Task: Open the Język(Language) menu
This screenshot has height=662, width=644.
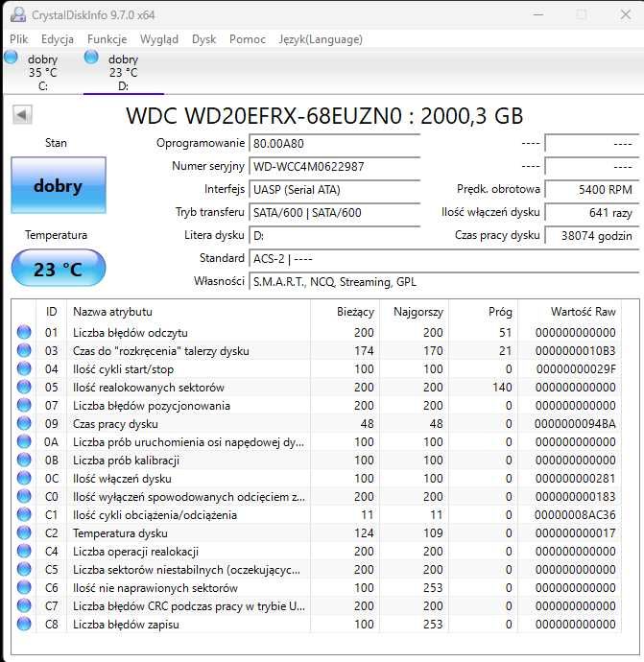Action: coord(321,39)
